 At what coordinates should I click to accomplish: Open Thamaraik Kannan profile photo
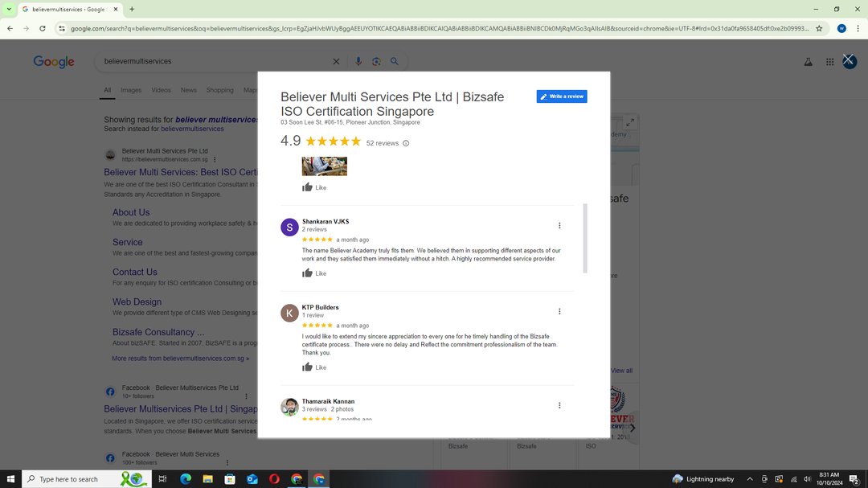(289, 407)
